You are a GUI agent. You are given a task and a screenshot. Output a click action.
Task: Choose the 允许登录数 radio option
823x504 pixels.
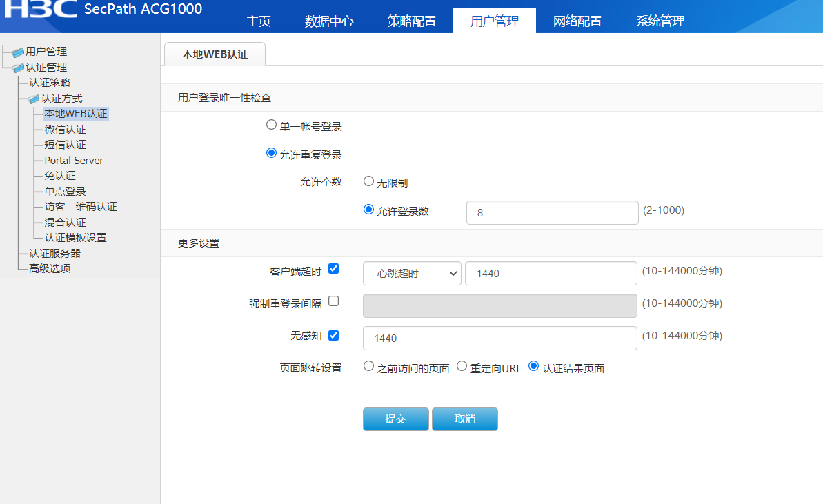[x=369, y=210]
